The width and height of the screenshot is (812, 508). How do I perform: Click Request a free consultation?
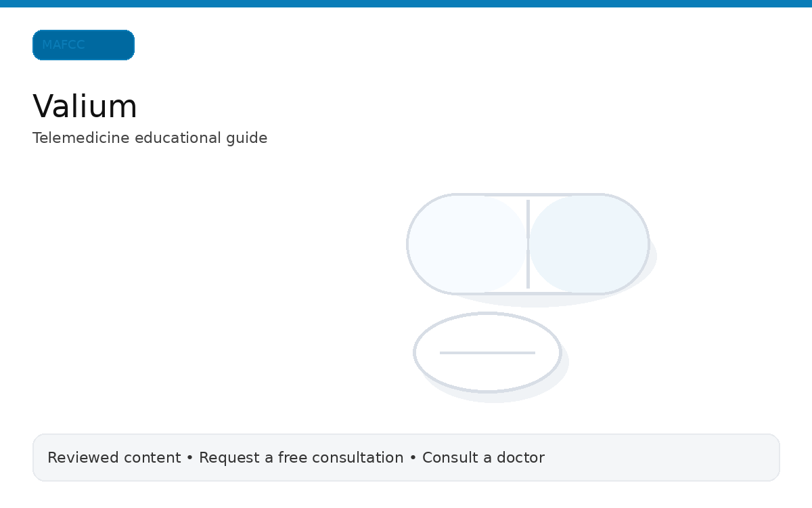point(300,457)
